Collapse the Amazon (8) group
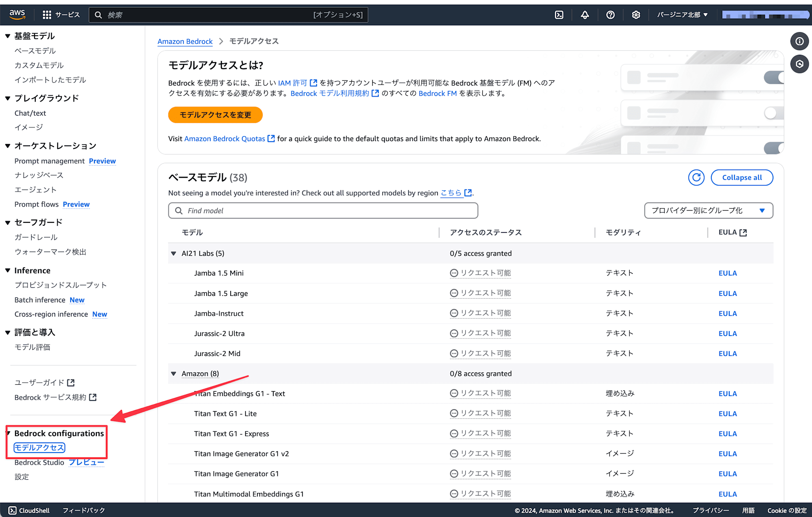Screen dimensions: 812x517 (x=173, y=373)
